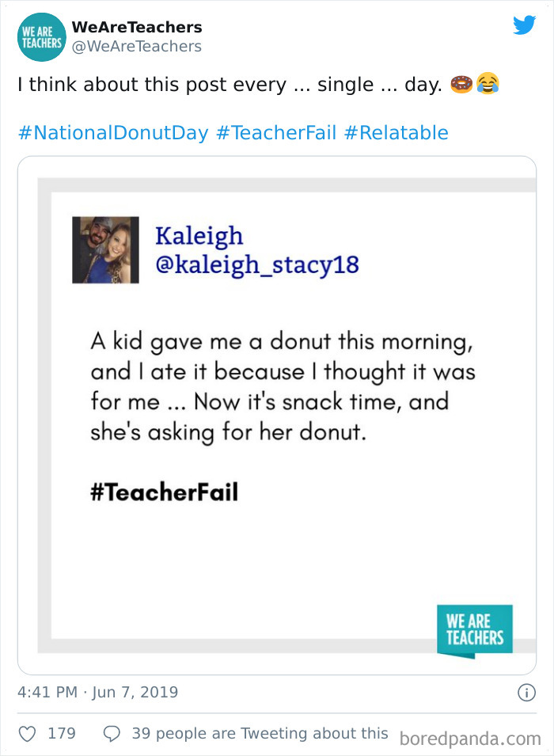Click the info icon beside the timestamp
This screenshot has width=554, height=756.
527,692
